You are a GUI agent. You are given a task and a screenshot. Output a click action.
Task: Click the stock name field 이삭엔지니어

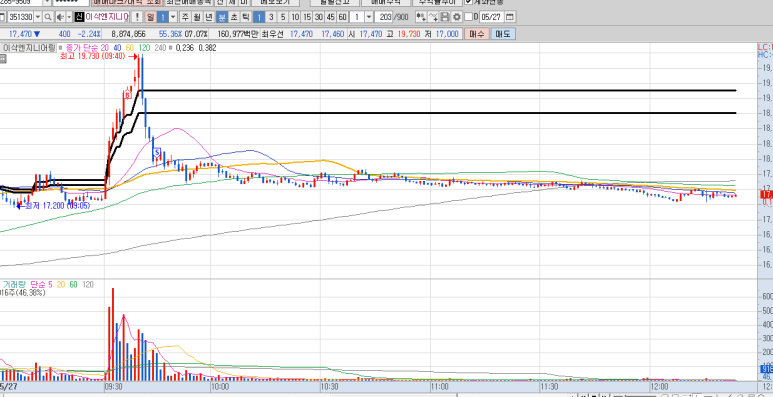click(x=107, y=17)
